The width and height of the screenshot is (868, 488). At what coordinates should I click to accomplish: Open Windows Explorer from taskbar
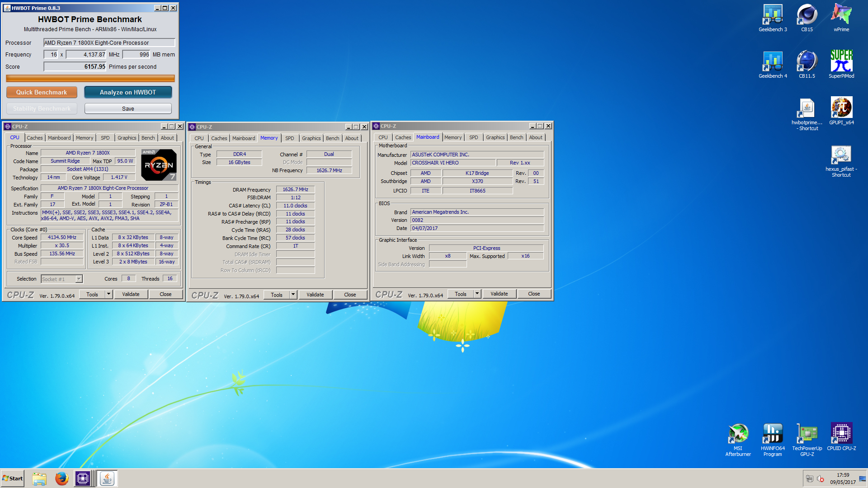pyautogui.click(x=39, y=479)
